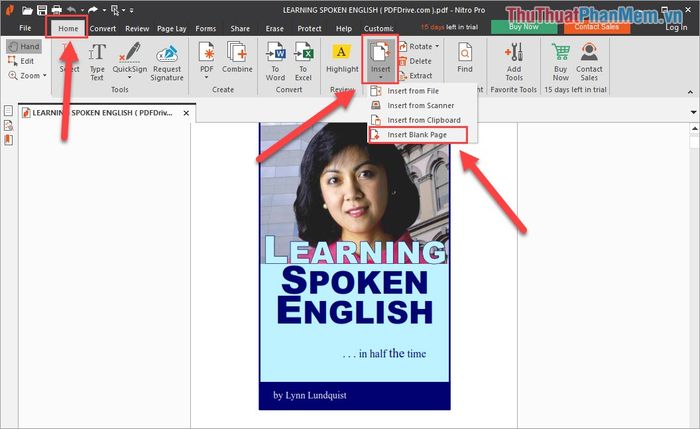Open the Pages panel icon in left sidebar
The image size is (700, 429).
(x=8, y=111)
